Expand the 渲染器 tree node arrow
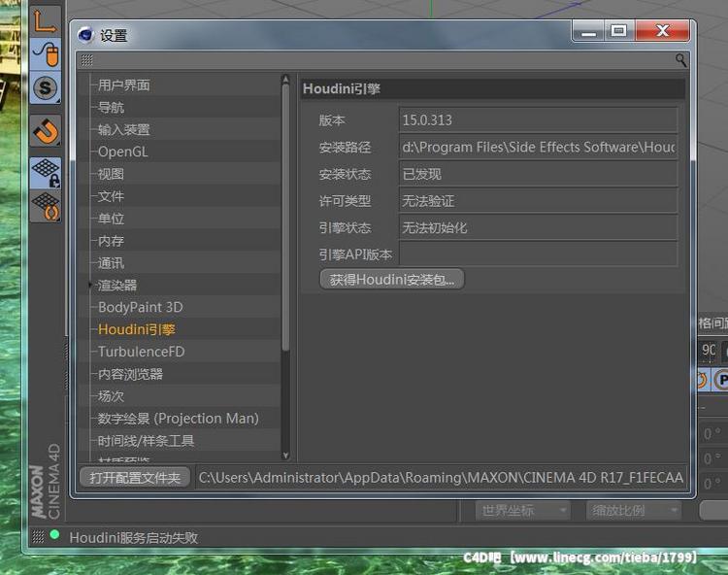Image resolution: width=728 pixels, height=575 pixels. tap(90, 285)
